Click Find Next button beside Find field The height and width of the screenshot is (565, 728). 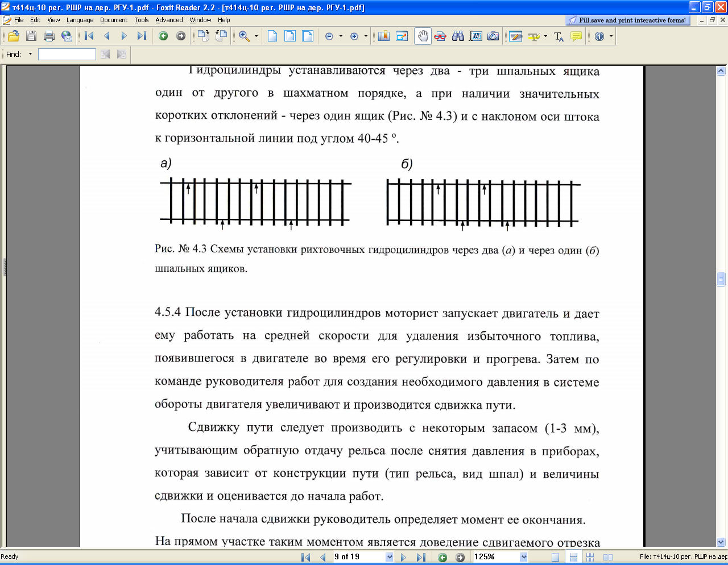pos(122,54)
